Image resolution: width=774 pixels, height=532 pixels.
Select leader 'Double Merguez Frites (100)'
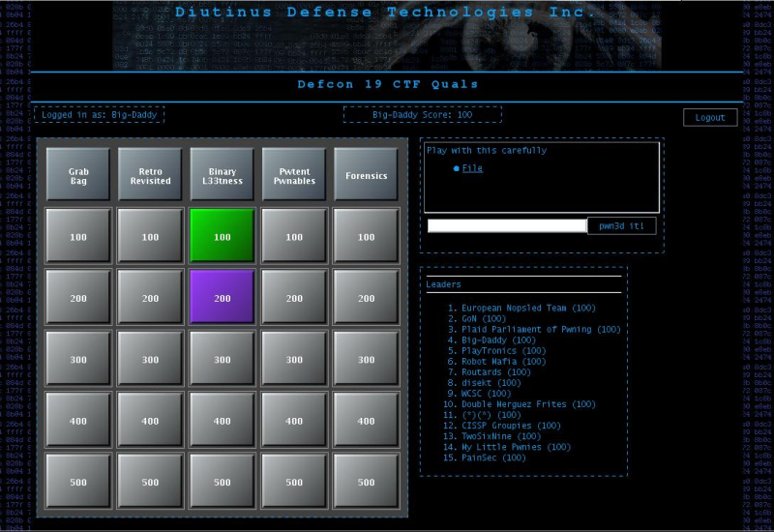pyautogui.click(x=528, y=404)
